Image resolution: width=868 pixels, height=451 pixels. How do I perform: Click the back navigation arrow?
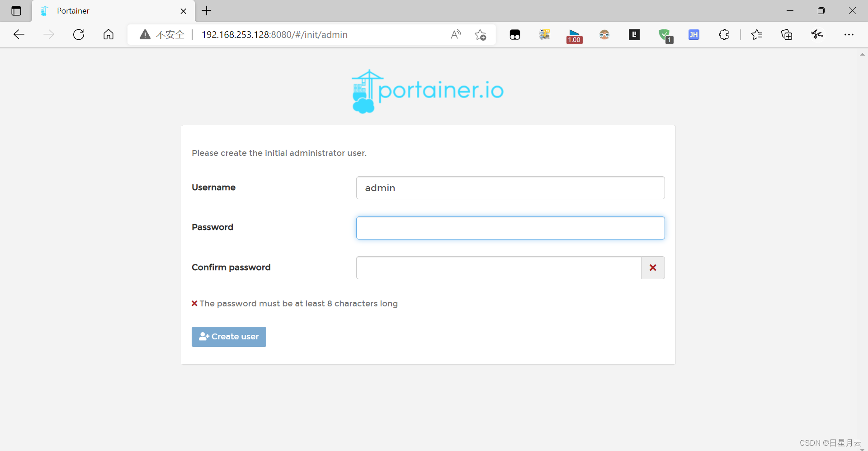point(19,34)
